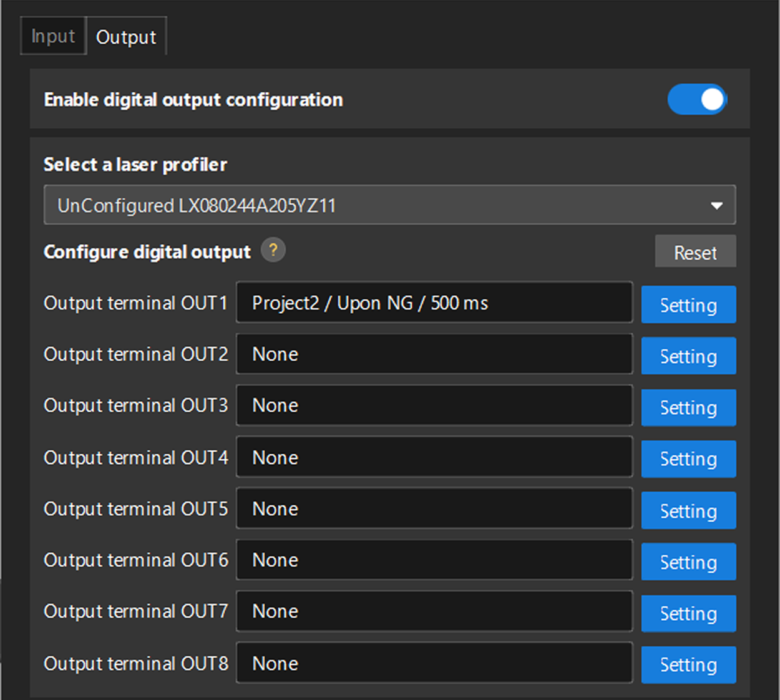Open Setting for Output terminal OUT1

click(x=688, y=304)
